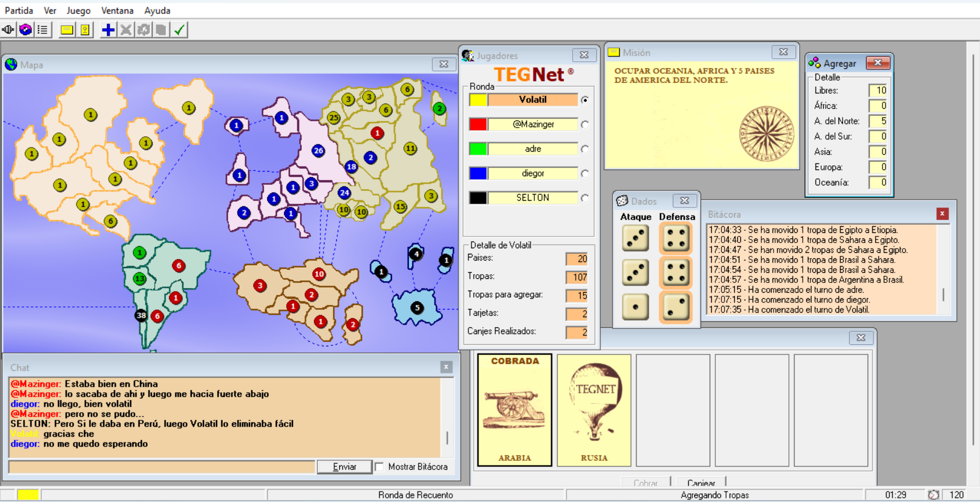980x502 pixels.
Task: Open the Ventana menu
Action: 117,10
